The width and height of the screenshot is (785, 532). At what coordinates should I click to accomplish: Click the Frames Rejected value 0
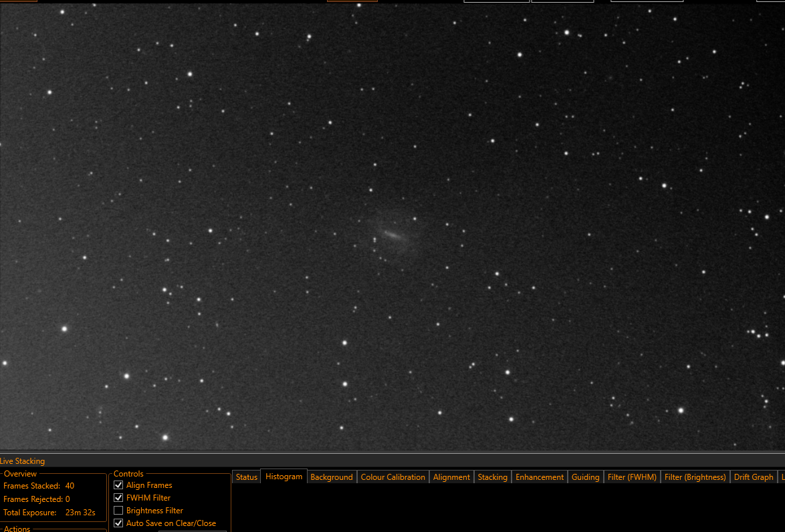point(68,499)
